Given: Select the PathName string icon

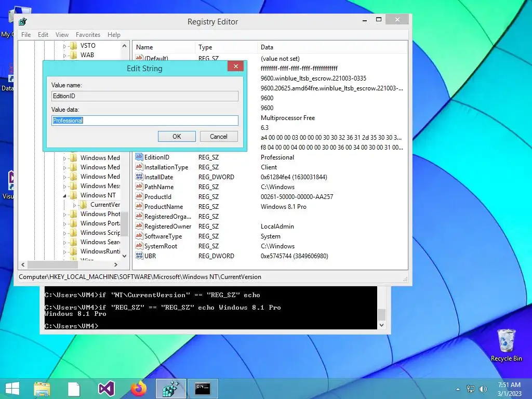Looking at the screenshot, I should coord(139,187).
